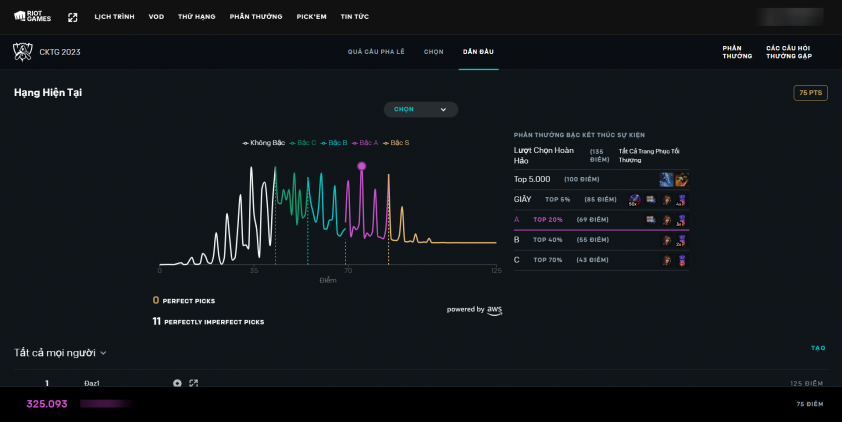Select the DẪN ĐẦU tab
This screenshot has height=422, width=842.
point(478,52)
